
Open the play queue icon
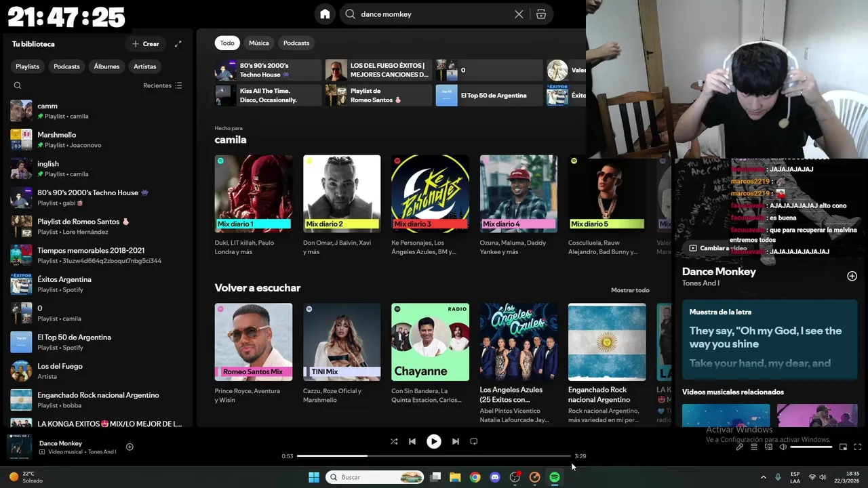(754, 447)
